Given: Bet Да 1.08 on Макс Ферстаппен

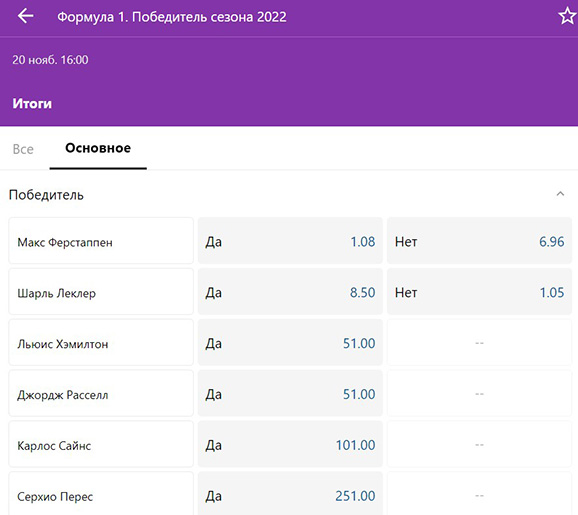Looking at the screenshot, I should pyautogui.click(x=290, y=241).
